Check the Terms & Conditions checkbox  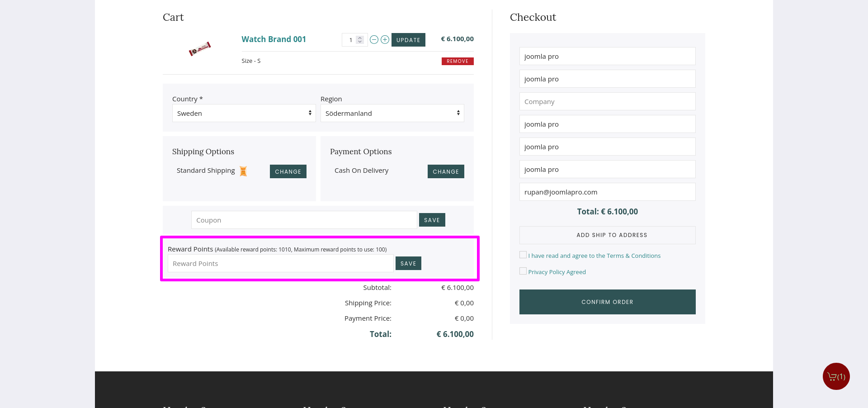[x=523, y=255]
